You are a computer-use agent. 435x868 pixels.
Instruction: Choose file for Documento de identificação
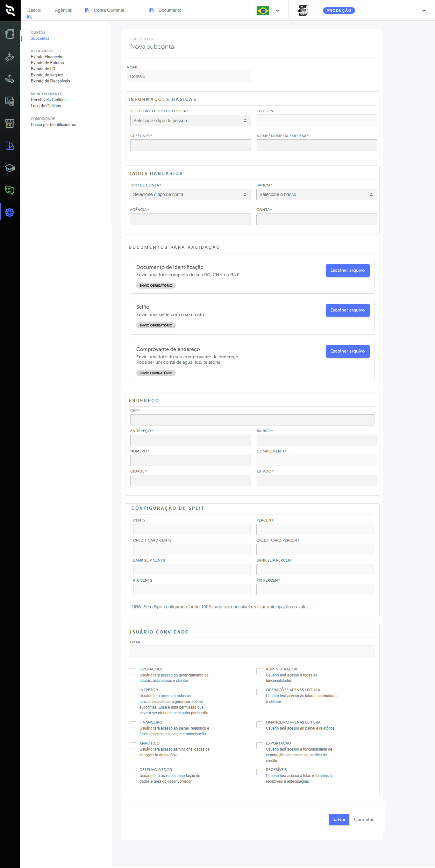[x=347, y=270]
